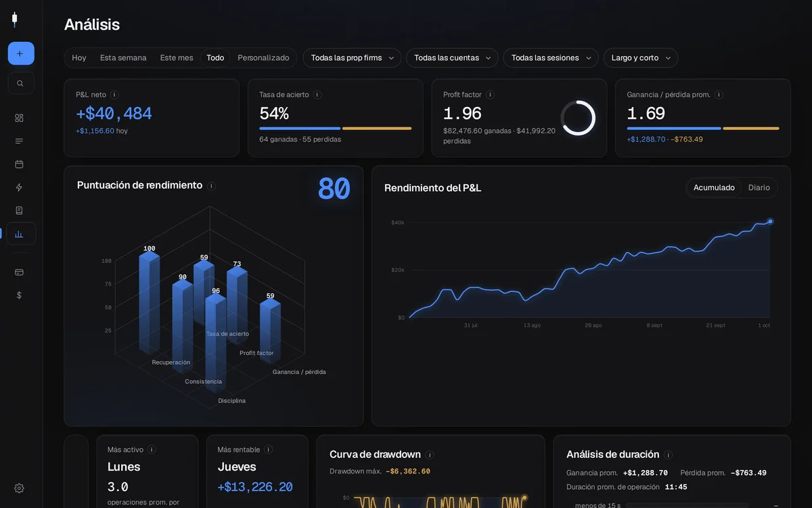Viewport: 812px width, 508px height.
Task: Select the Hoy time range tab
Action: click(79, 58)
